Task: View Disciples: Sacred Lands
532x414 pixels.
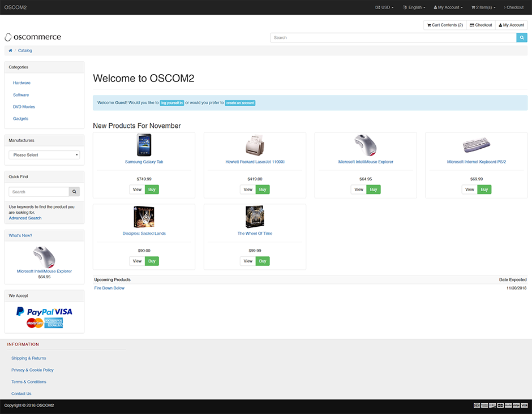Action: (x=137, y=261)
